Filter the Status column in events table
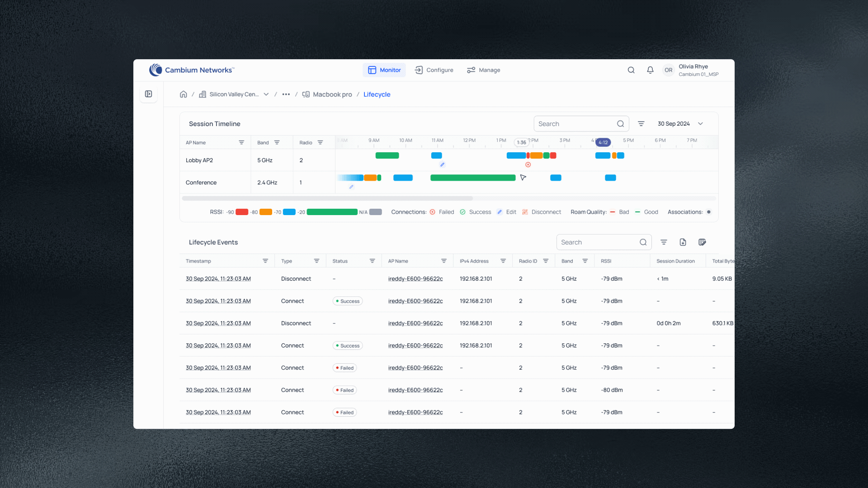This screenshot has width=868, height=488. tap(372, 261)
